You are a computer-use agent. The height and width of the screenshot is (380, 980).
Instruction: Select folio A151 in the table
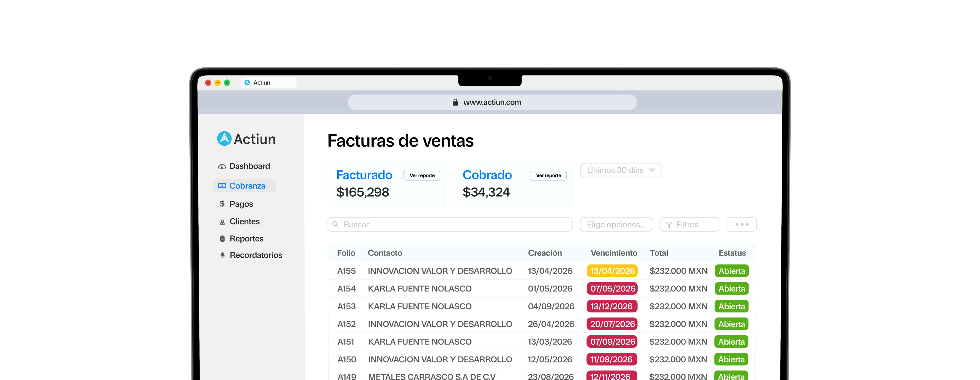click(x=345, y=342)
